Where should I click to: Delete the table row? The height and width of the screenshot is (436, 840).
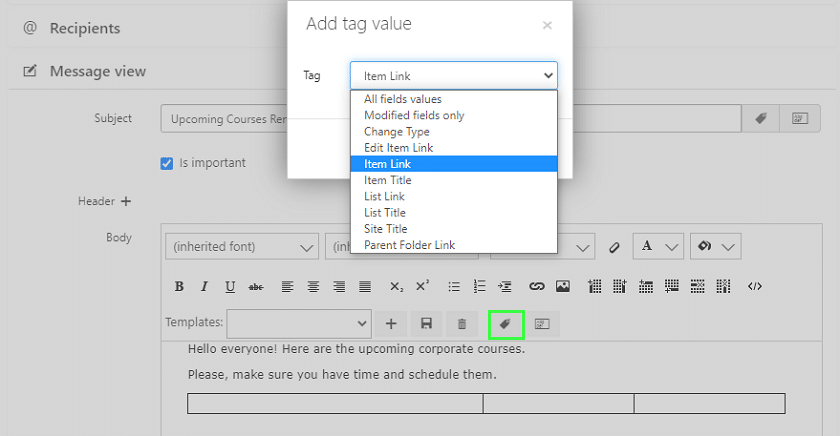[698, 287]
